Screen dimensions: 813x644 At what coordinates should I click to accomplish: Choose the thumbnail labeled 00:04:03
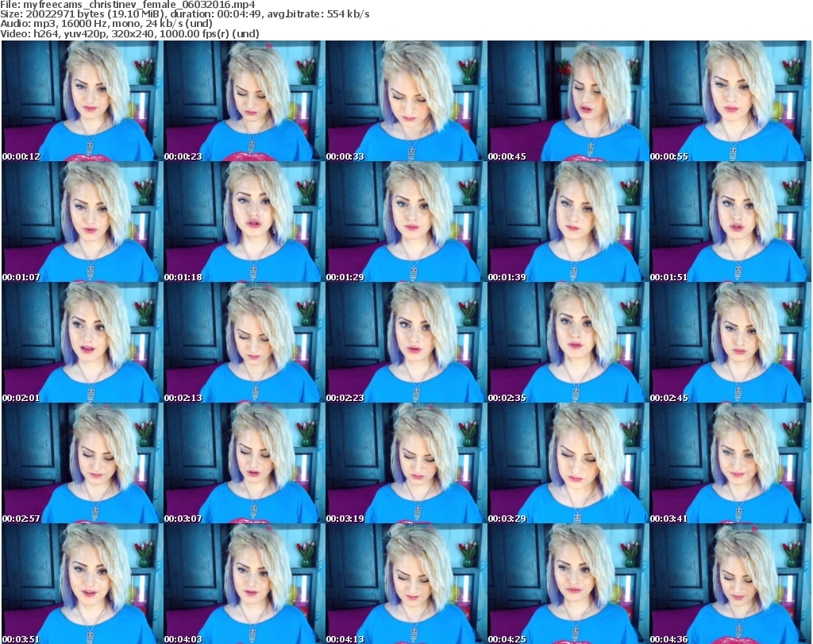pos(245,584)
